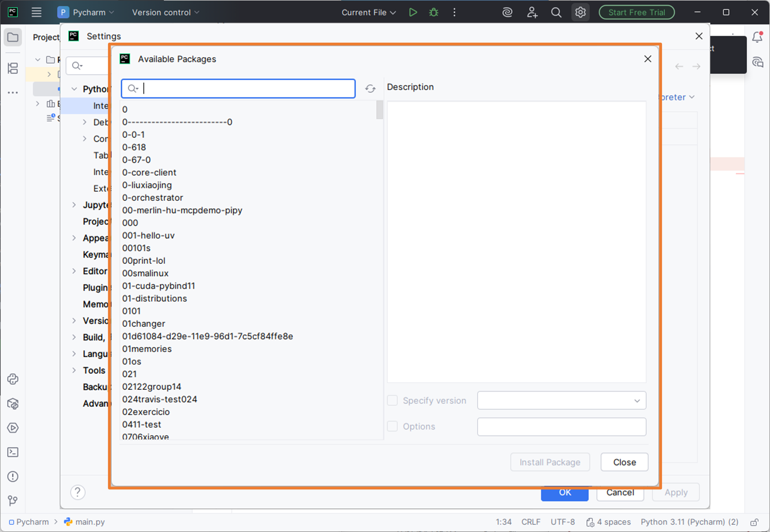Click the Start Free Trial button

637,12
